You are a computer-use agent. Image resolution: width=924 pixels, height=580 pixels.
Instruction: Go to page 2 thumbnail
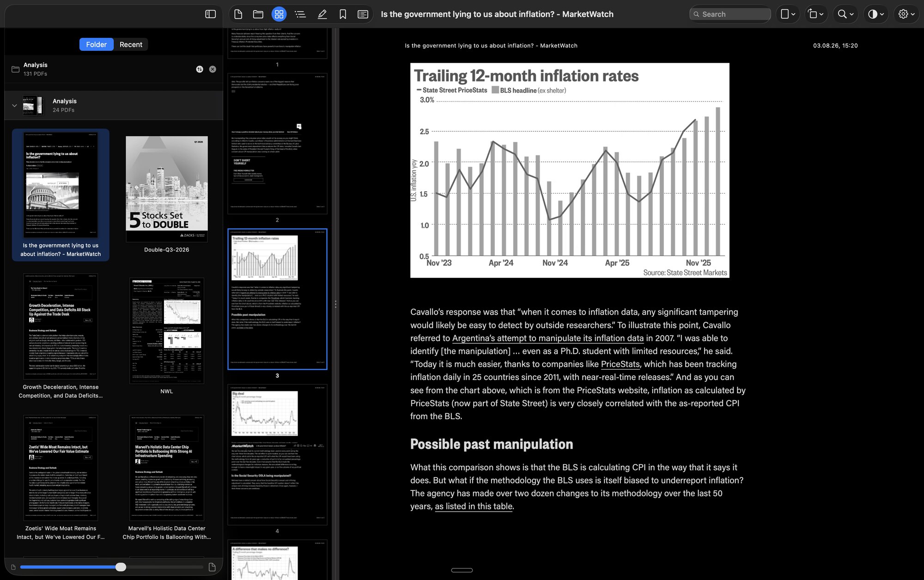click(x=277, y=144)
